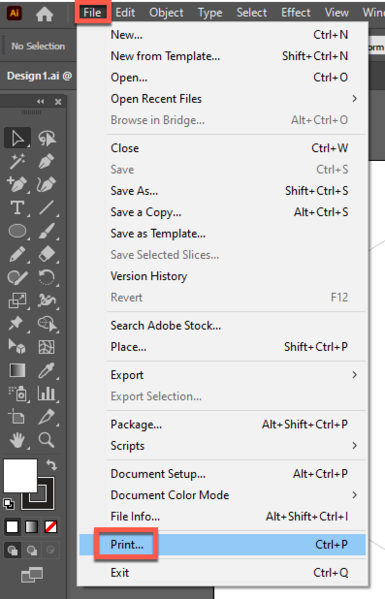385x599 pixels.
Task: Select the Curvature tool
Action: click(47, 184)
